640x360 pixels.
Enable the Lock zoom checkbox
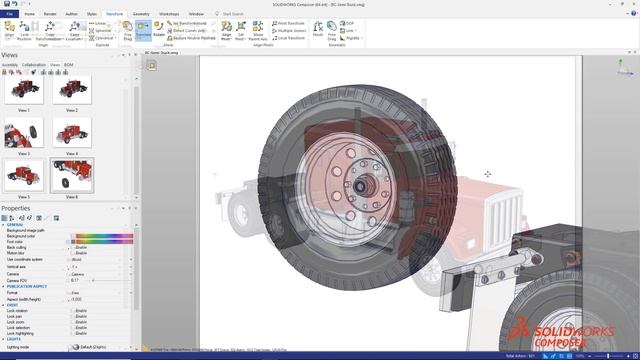pos(73,322)
